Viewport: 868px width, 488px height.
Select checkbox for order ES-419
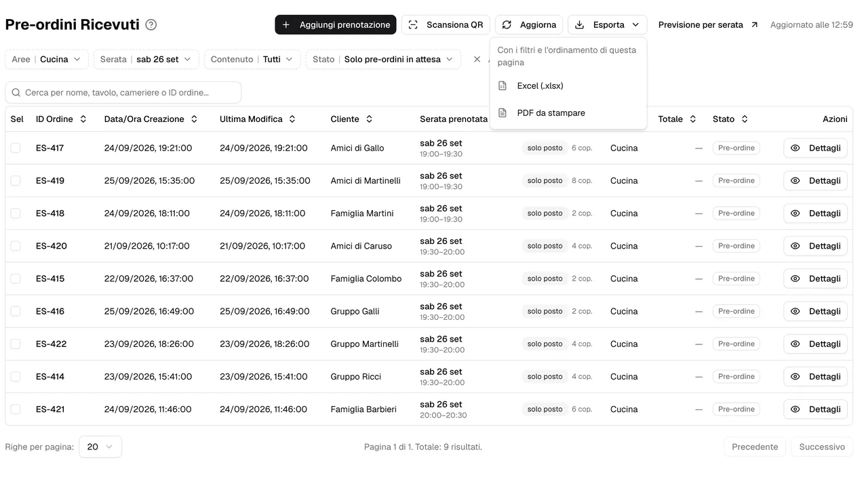pyautogui.click(x=16, y=181)
